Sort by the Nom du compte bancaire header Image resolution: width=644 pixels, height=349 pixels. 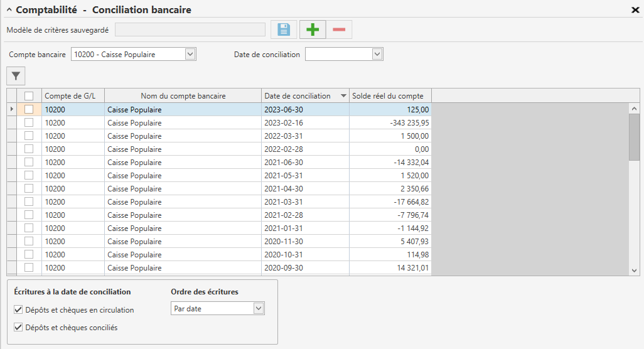pos(183,96)
